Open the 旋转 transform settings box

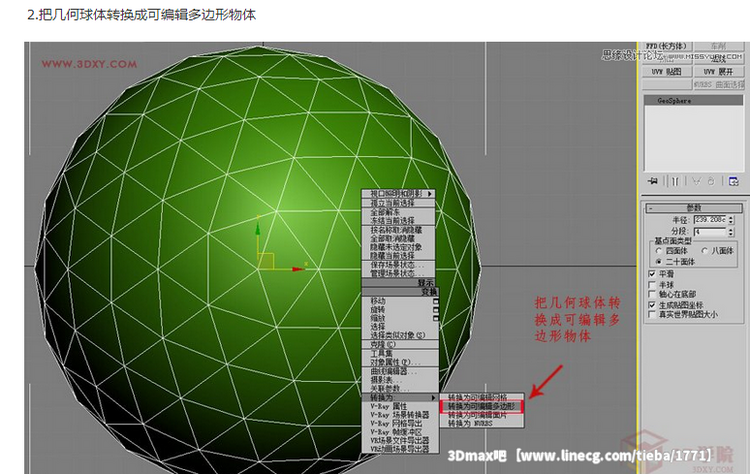click(x=436, y=309)
